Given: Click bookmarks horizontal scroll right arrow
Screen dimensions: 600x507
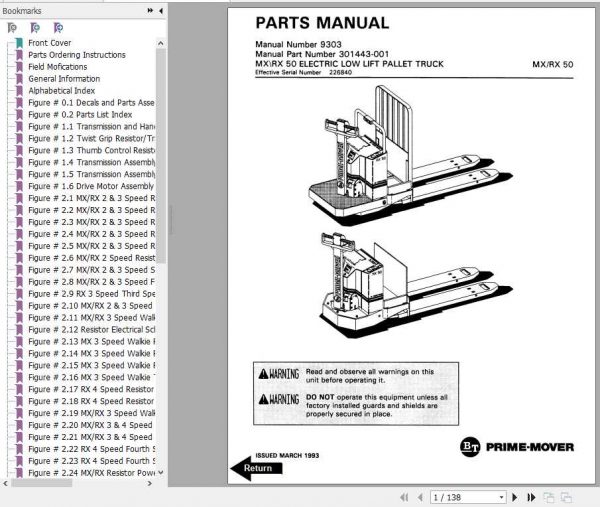Looking at the screenshot, I should pyautogui.click(x=150, y=483).
